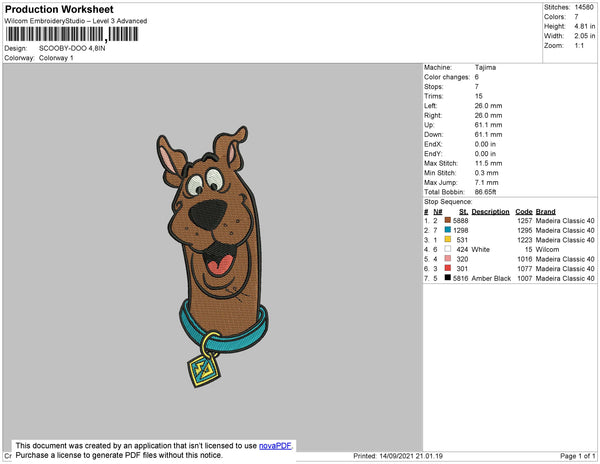The width and height of the screenshot is (600, 464).
Task: Click the pink 320 color swatch
Action: 448,259
